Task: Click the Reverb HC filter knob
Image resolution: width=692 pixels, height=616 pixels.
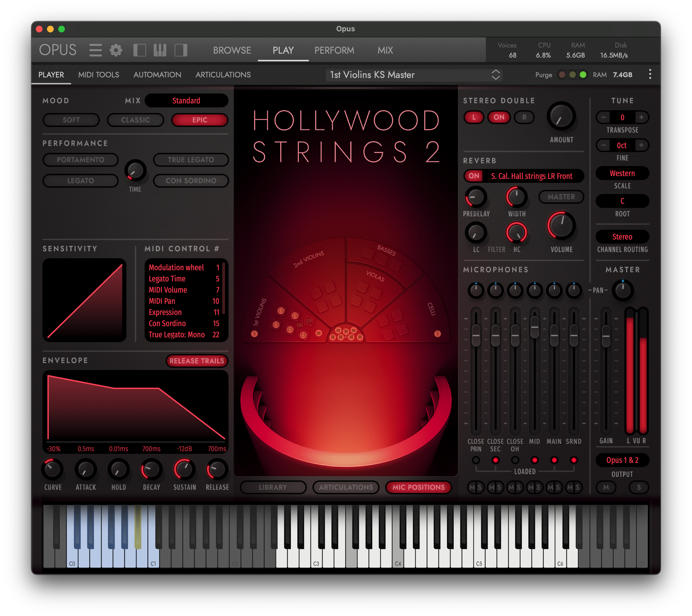Action: pyautogui.click(x=516, y=233)
